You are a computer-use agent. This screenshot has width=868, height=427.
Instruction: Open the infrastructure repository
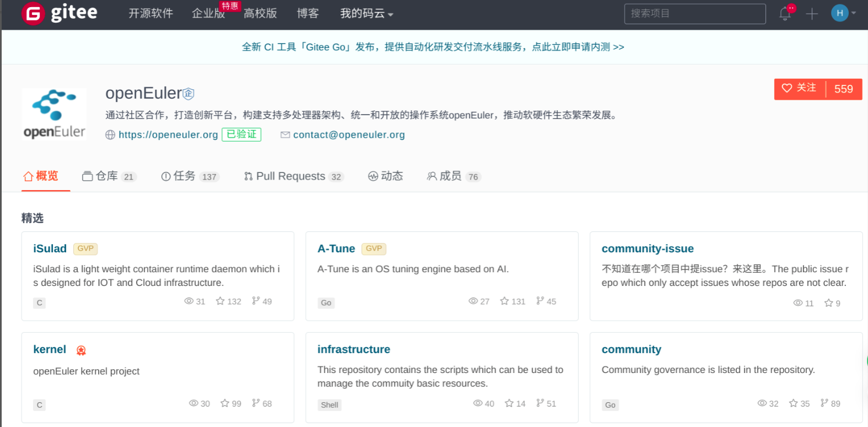[x=354, y=349]
